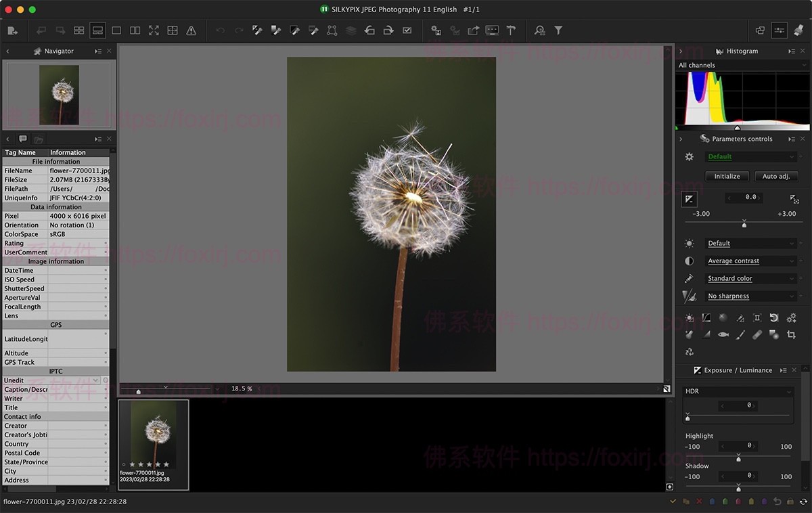The height and width of the screenshot is (513, 812).
Task: Click the rotate left toolbar icon
Action: [369, 30]
